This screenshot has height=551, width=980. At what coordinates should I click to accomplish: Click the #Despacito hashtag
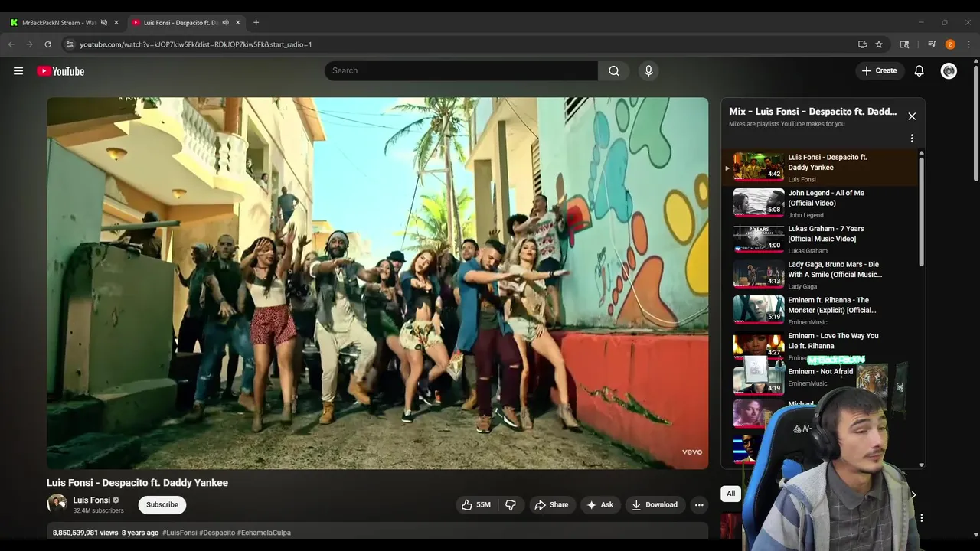point(217,533)
